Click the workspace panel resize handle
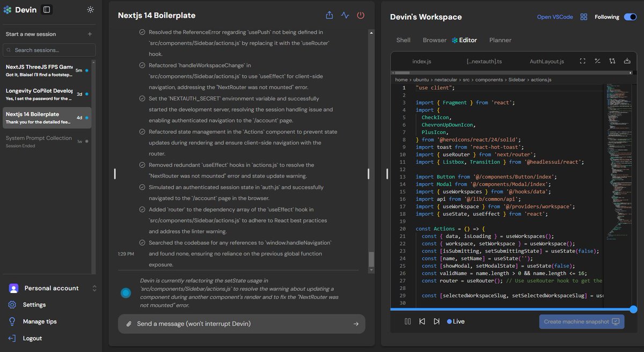Viewport: 644px width, 352px height. 387,174
